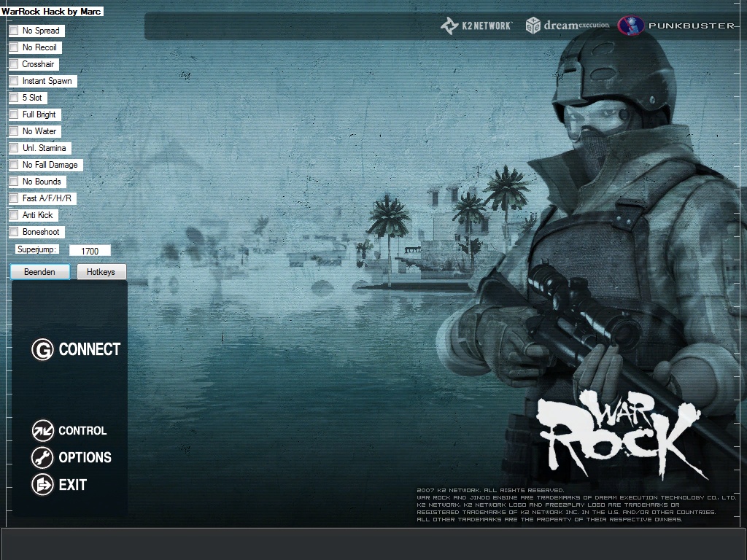Viewport: 747px width, 560px height.
Task: Click the Connect G icon
Action: tap(42, 349)
